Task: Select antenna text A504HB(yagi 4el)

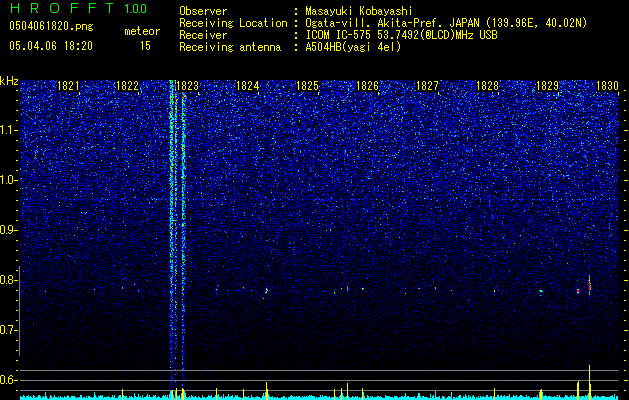Action: click(x=353, y=47)
